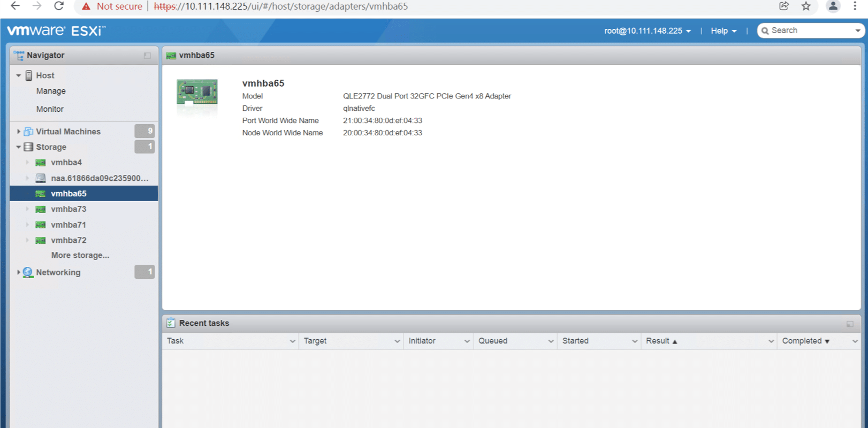This screenshot has width=868, height=428.
Task: Open the Result column dropdown
Action: 771,341
